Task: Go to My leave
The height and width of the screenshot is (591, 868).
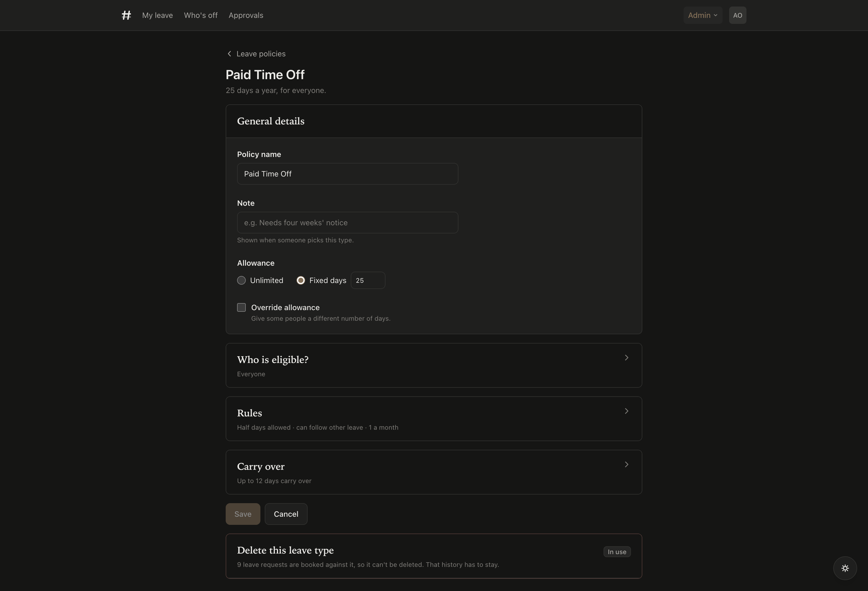Action: click(157, 15)
